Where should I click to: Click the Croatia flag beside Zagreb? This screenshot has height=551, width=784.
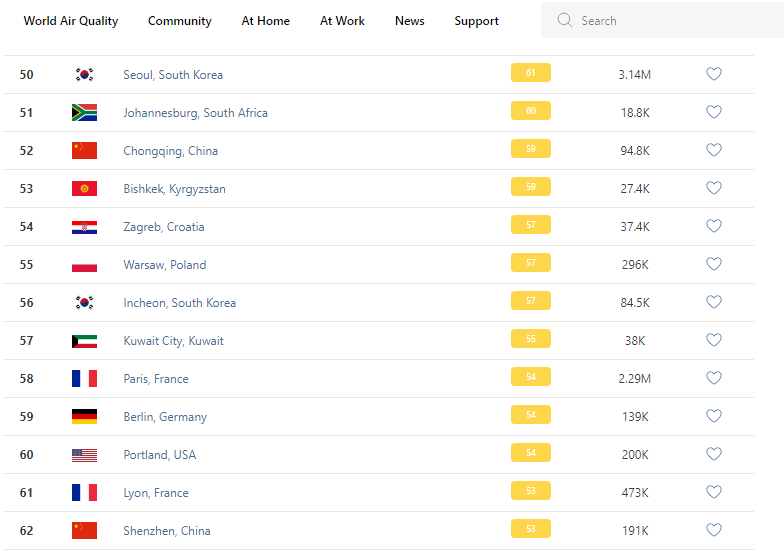coord(84,227)
